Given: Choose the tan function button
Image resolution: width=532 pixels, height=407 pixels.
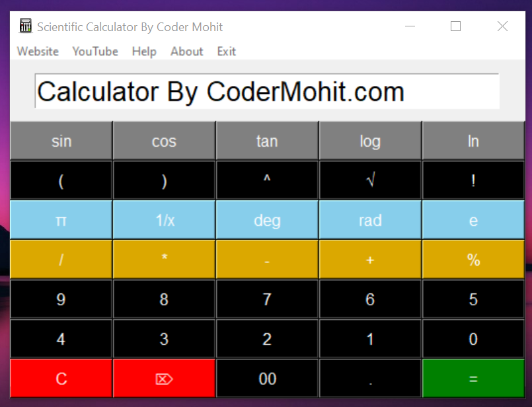Looking at the screenshot, I should point(267,141).
